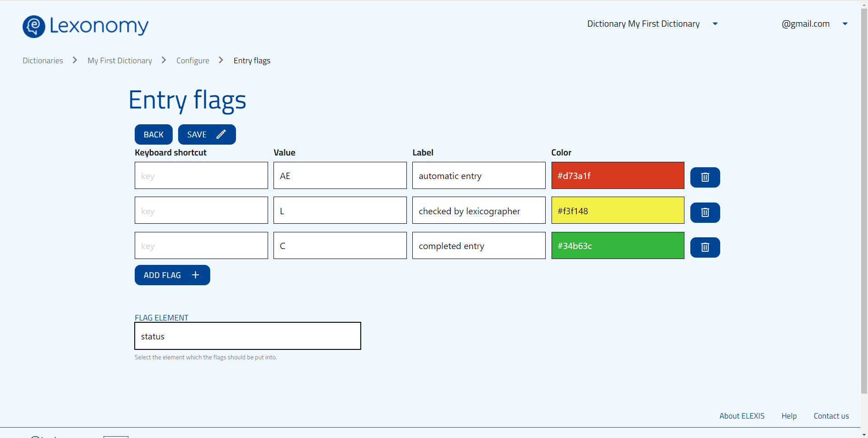Click the Save button with pencil icon
Viewport: 868px width, 438px height.
[207, 135]
